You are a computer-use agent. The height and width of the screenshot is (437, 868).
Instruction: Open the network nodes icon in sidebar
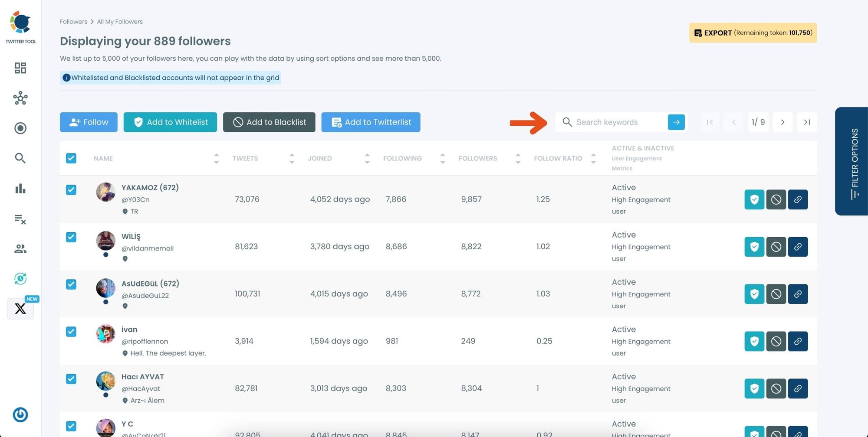tap(20, 98)
